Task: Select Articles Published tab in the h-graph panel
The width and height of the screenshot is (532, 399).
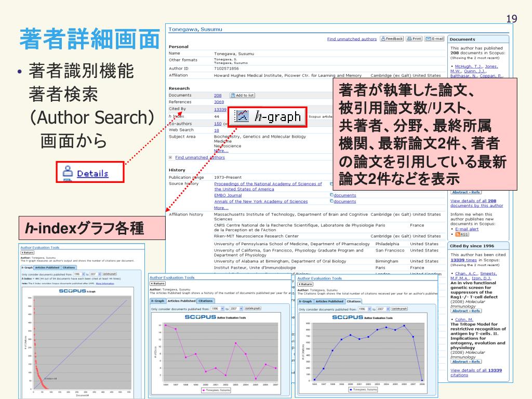Action: (47, 268)
